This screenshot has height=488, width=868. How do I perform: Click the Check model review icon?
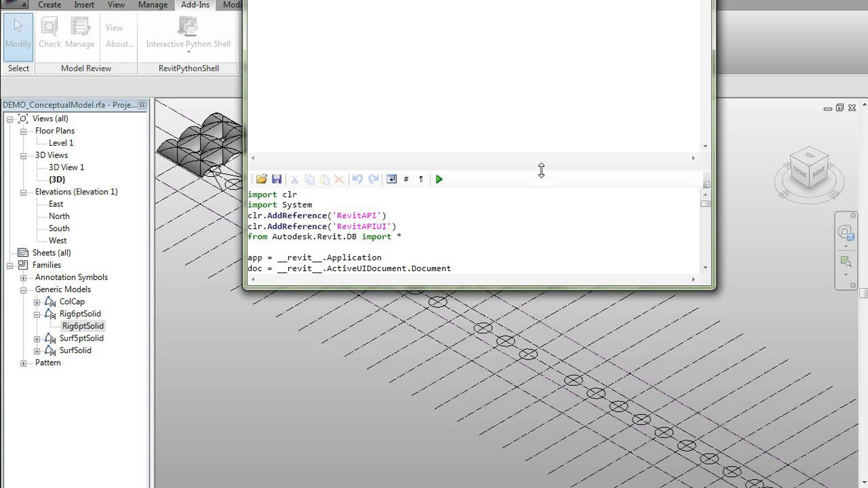[x=50, y=33]
